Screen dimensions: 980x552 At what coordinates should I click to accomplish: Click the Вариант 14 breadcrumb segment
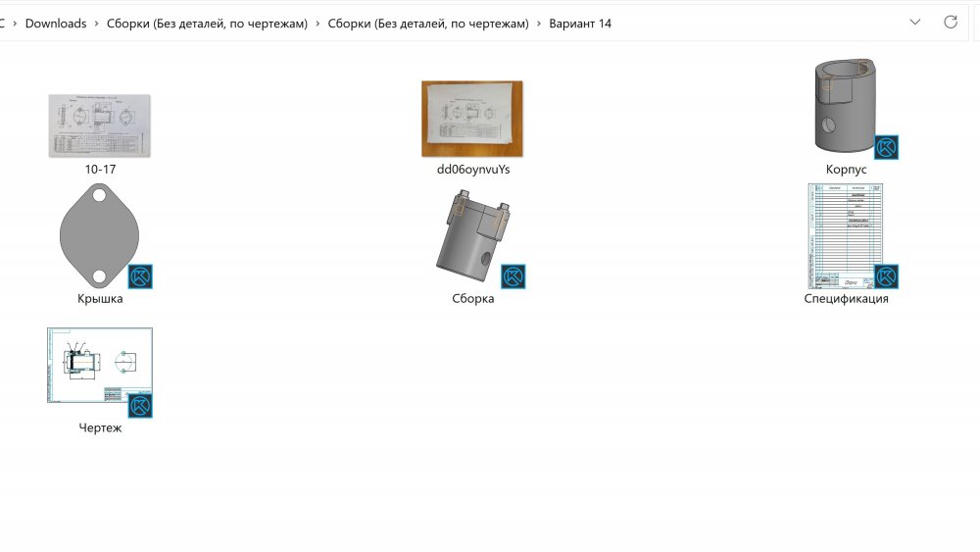pyautogui.click(x=580, y=24)
